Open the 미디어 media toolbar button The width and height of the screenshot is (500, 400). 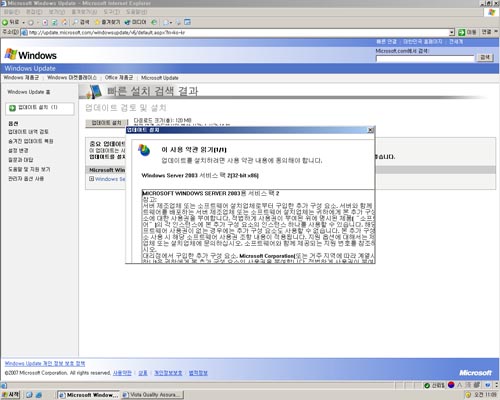[x=135, y=22]
